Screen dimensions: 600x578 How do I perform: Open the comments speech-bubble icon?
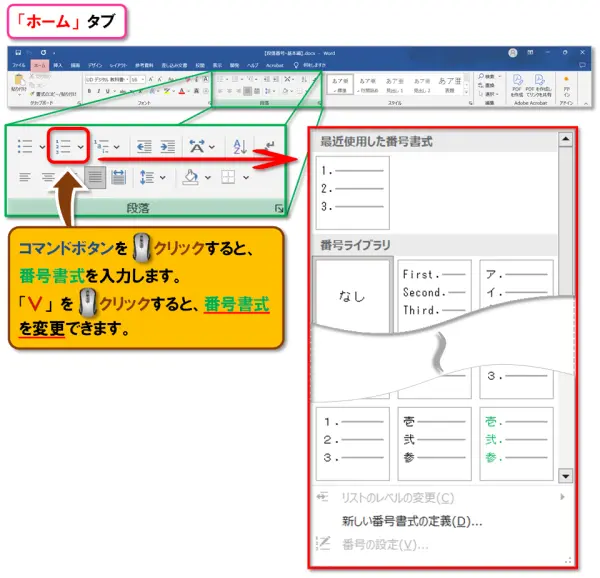point(582,65)
